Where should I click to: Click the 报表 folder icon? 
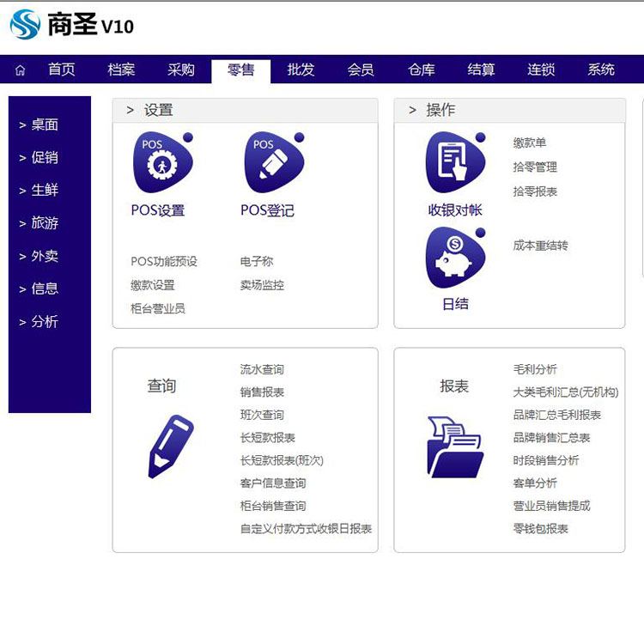455,447
